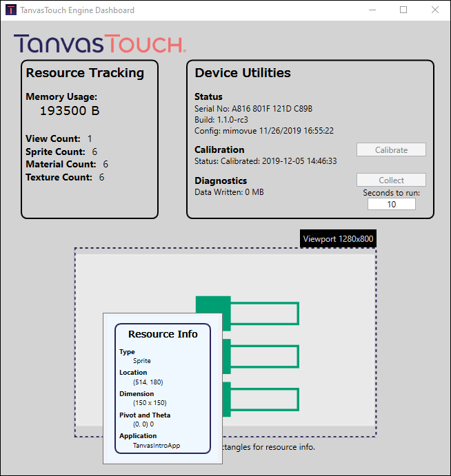451x476 pixels.
Task: Click the Collect diagnostics button
Action: [391, 180]
